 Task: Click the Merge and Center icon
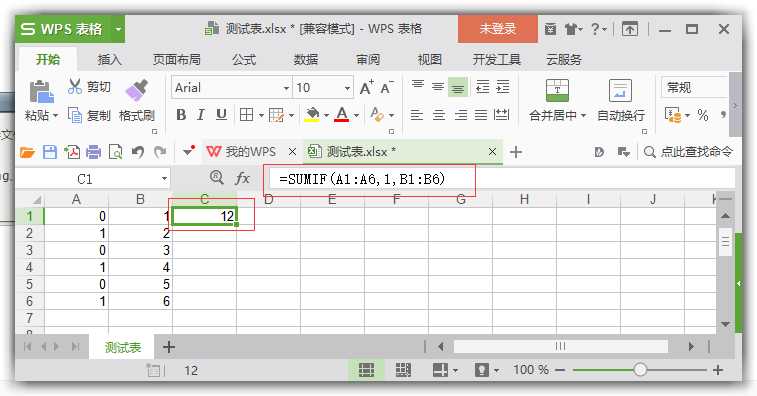(557, 90)
